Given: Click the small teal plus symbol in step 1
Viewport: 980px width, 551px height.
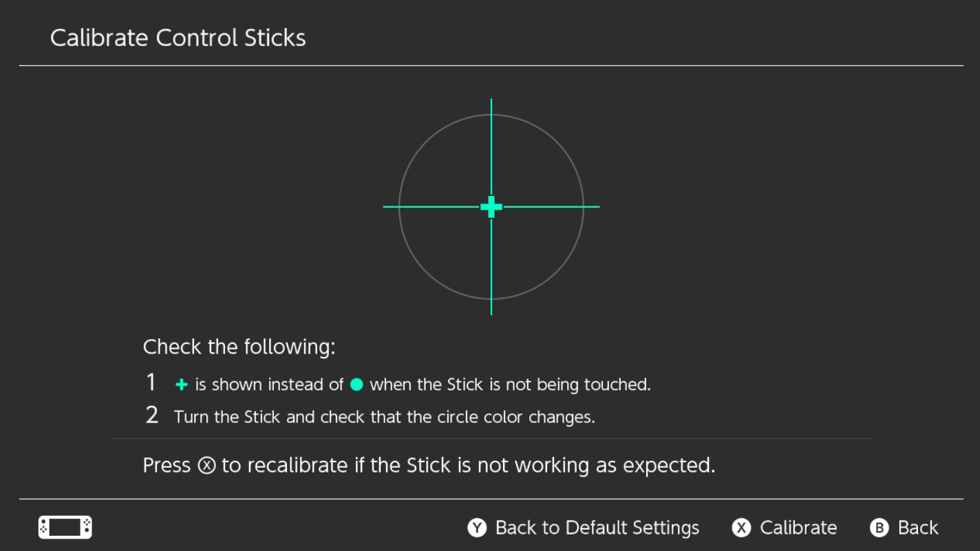Looking at the screenshot, I should [182, 385].
